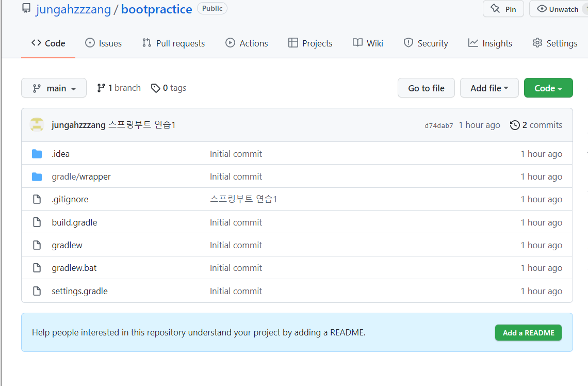
Task: Open the build.gradle file
Action: [x=74, y=222]
